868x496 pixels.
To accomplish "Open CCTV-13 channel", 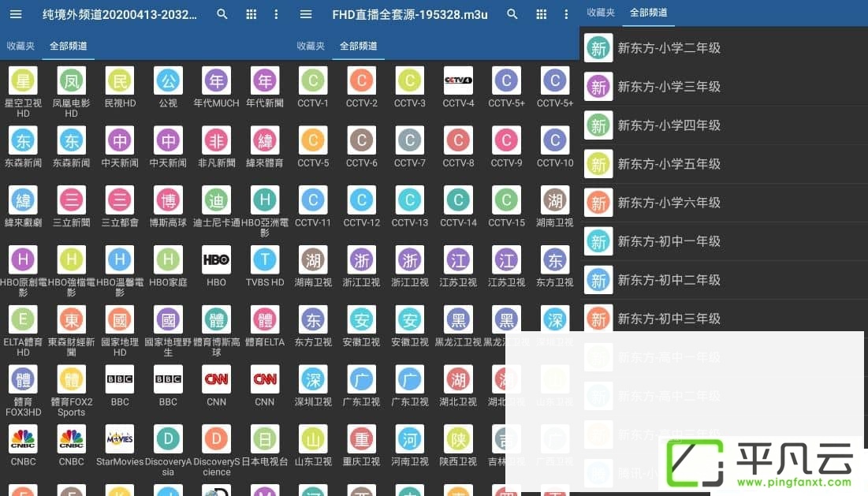I will pos(410,207).
